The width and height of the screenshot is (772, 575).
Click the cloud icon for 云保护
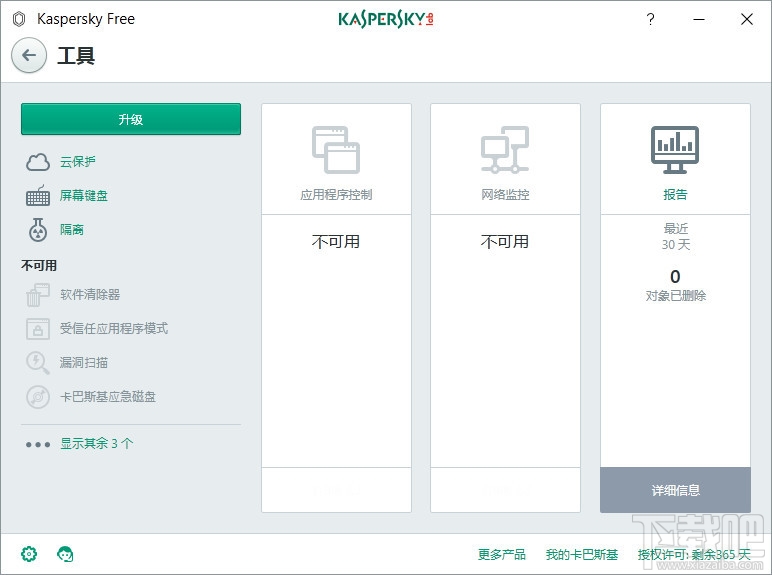tap(38, 161)
